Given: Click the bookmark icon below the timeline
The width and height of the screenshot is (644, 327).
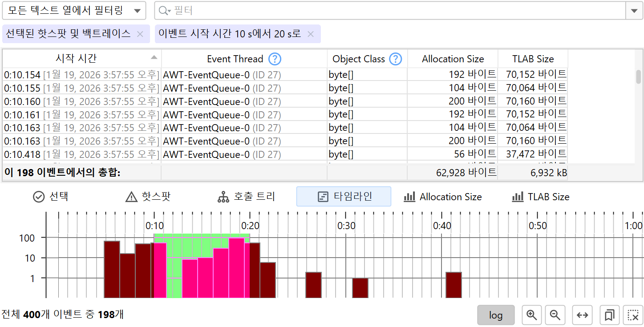Looking at the screenshot, I should (x=609, y=315).
